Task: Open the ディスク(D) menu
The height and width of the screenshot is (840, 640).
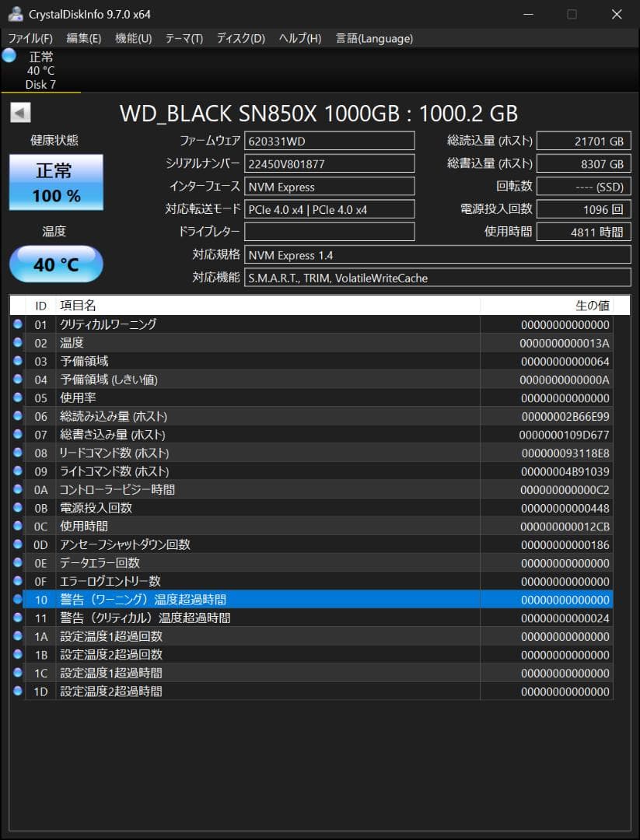Action: pyautogui.click(x=243, y=38)
